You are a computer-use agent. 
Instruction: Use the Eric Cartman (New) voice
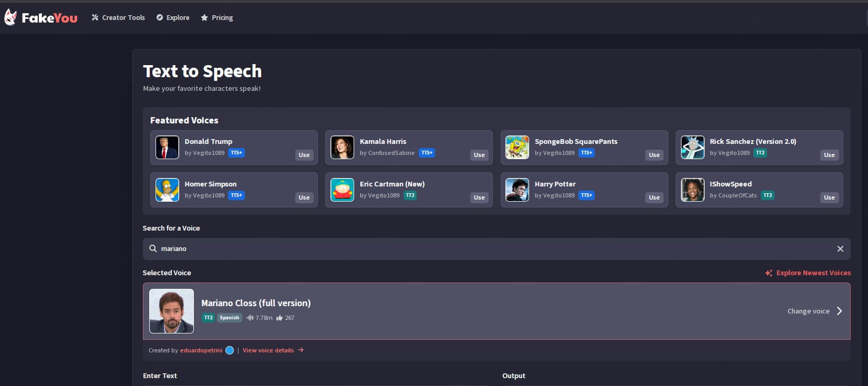(x=479, y=197)
